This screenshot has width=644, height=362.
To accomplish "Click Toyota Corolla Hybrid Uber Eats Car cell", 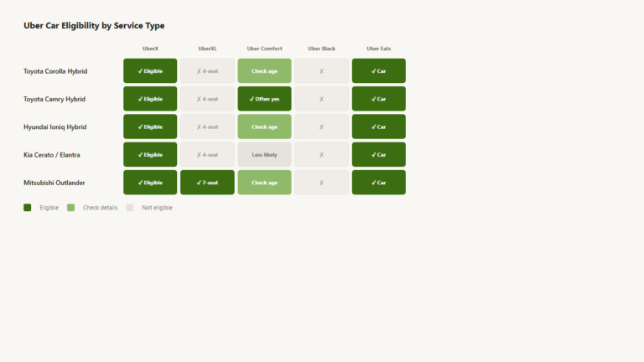I will click(x=379, y=70).
